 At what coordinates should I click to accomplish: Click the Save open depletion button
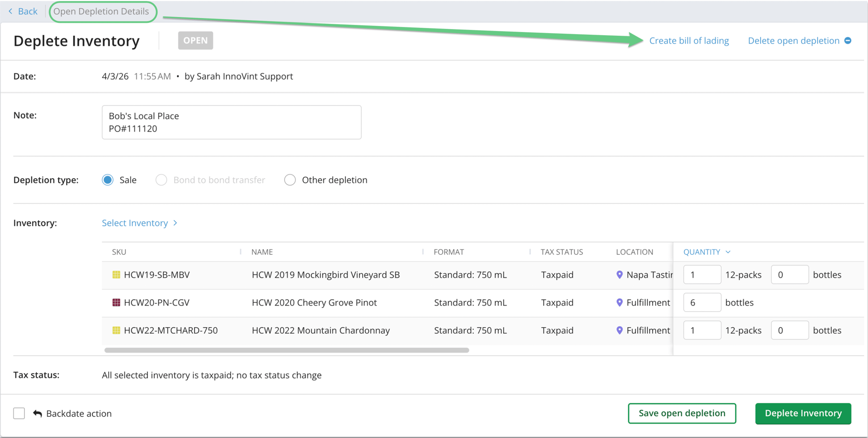pos(682,413)
